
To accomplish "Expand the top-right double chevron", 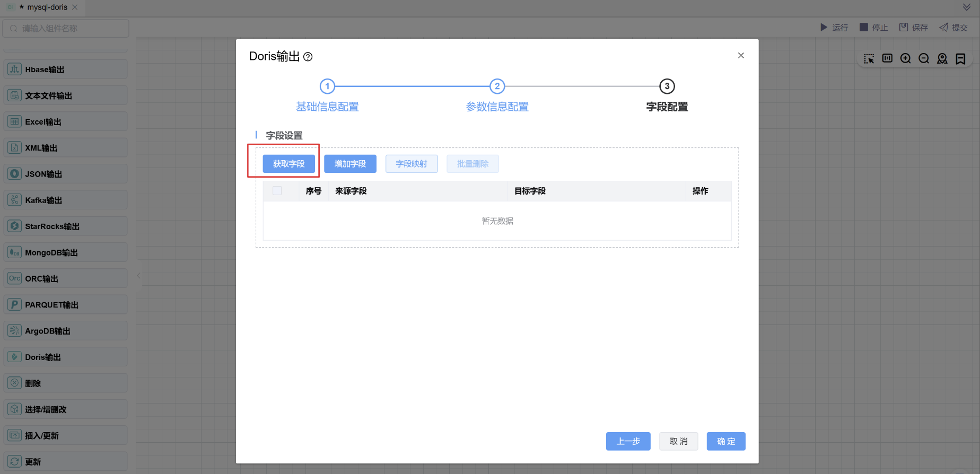I will coord(967,7).
